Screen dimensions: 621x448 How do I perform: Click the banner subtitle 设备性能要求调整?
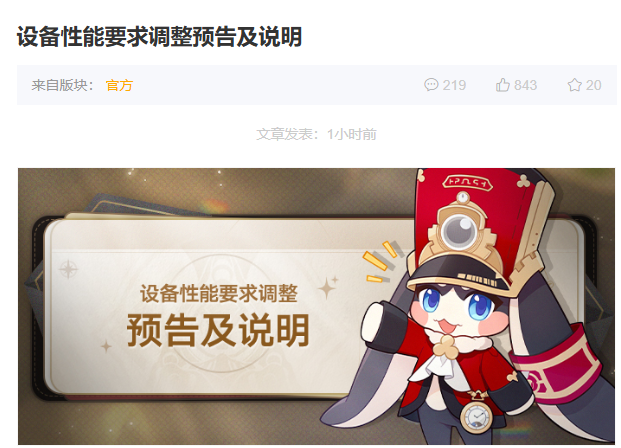coord(219,294)
